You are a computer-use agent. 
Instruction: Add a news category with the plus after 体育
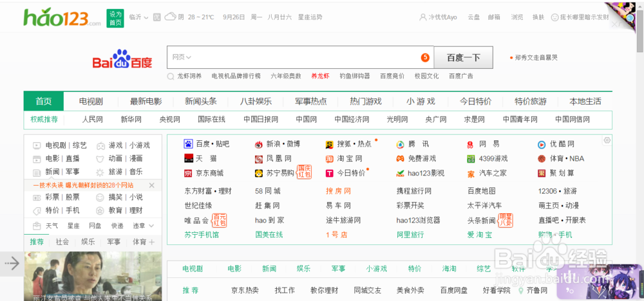pyautogui.click(x=151, y=242)
